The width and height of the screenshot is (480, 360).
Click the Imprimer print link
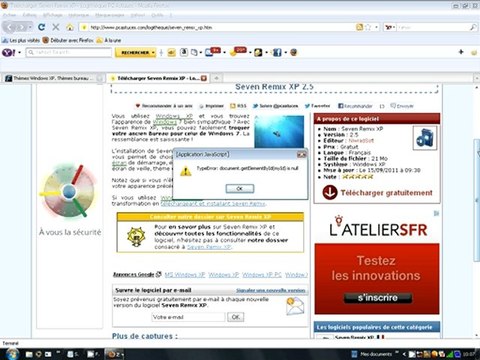[211, 106]
